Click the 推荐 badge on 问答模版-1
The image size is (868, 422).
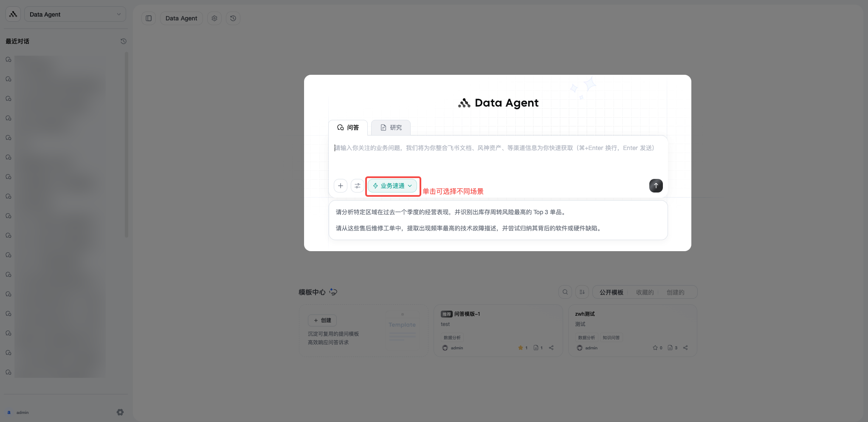point(446,314)
